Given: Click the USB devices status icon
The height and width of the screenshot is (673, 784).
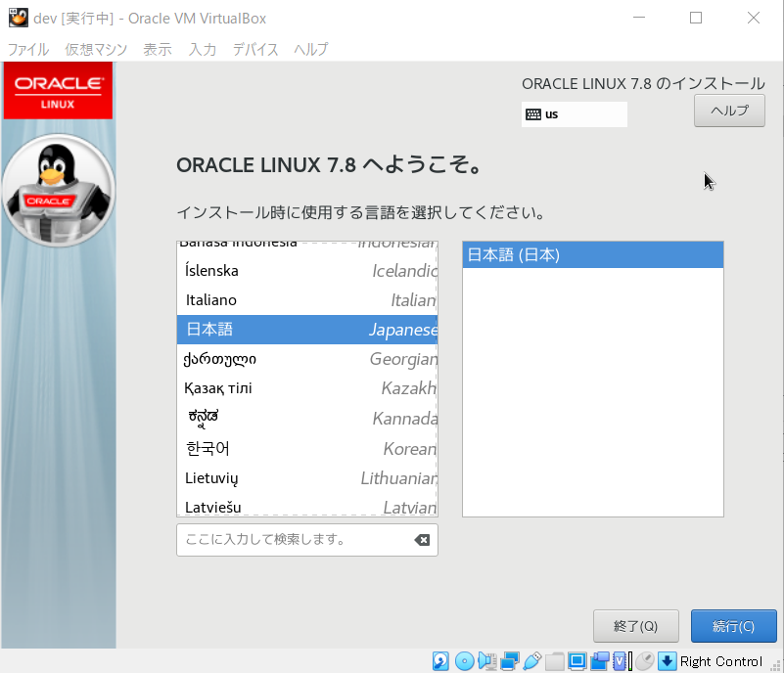Looking at the screenshot, I should [x=532, y=661].
